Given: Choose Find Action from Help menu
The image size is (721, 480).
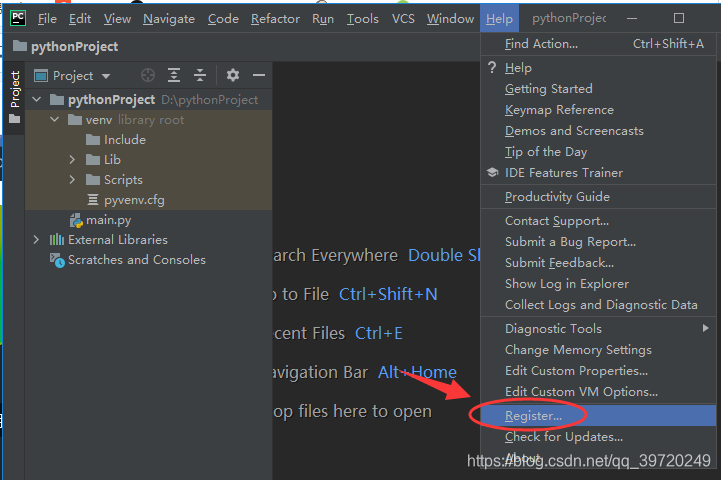Looking at the screenshot, I should [x=599, y=44].
